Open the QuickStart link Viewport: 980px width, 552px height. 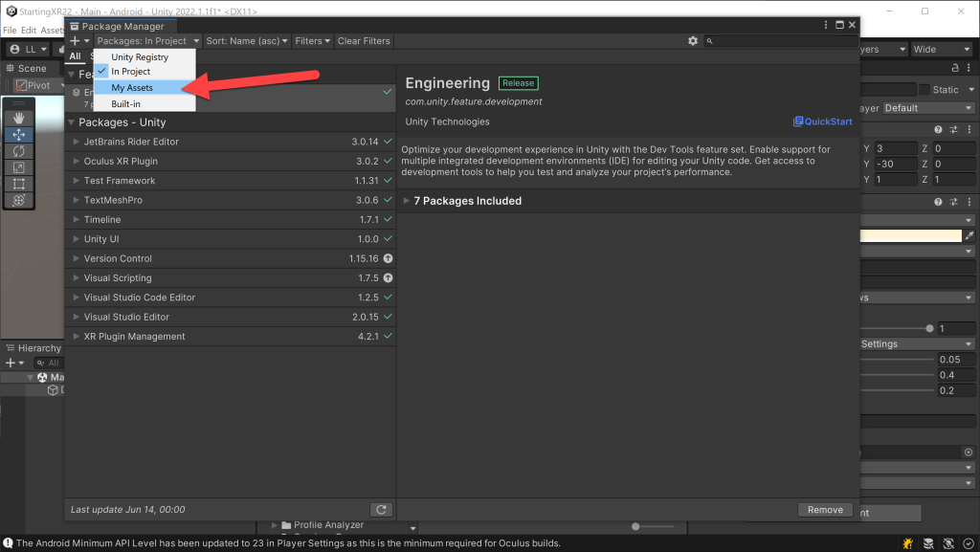[x=822, y=121]
